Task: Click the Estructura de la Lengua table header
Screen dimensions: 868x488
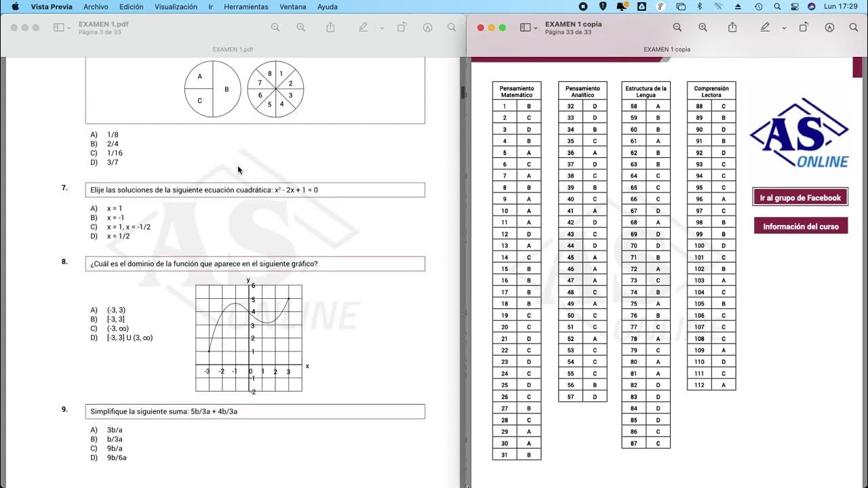Action: click(646, 91)
